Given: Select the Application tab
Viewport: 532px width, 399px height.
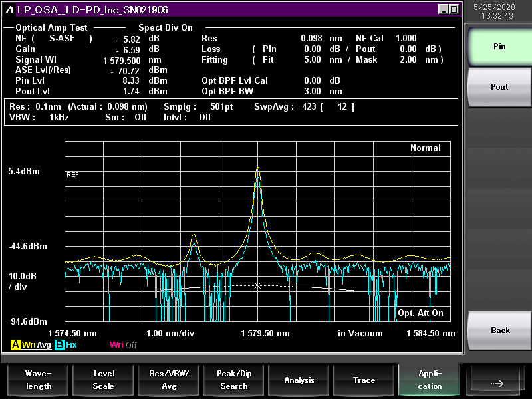Looking at the screenshot, I should (x=429, y=380).
